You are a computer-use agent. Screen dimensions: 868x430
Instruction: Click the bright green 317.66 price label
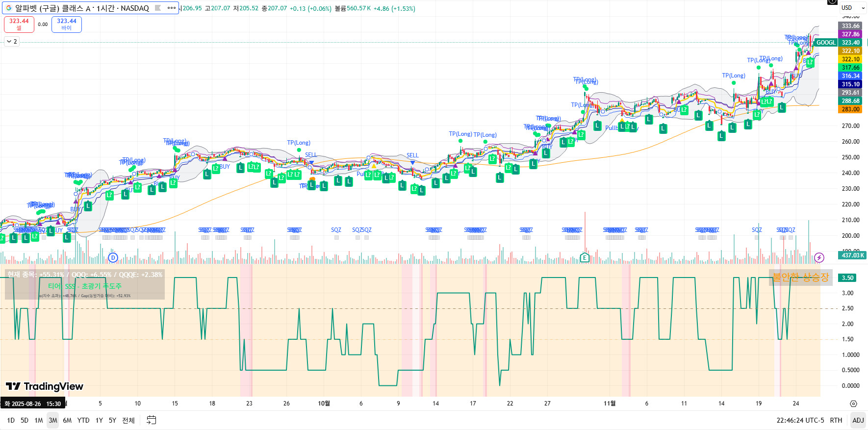850,68
